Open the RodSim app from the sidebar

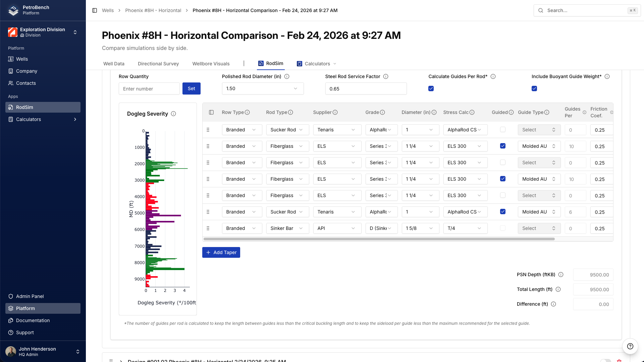(25, 107)
